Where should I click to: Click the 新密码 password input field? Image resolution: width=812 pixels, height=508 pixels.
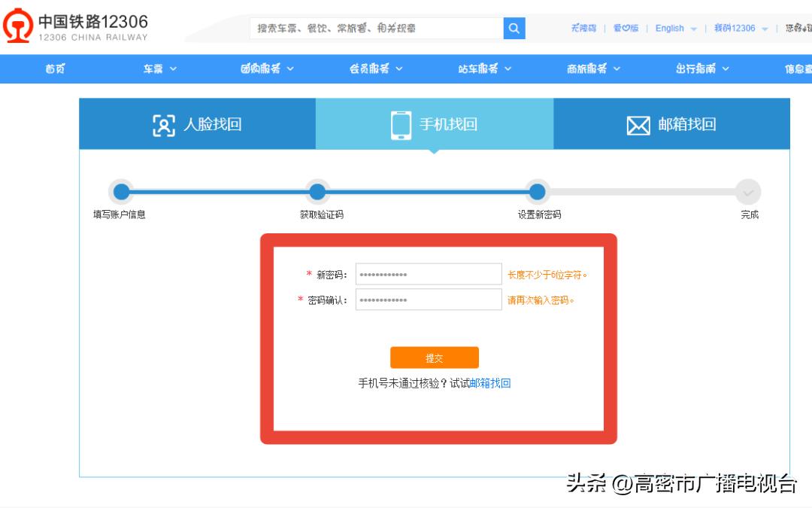(x=429, y=273)
